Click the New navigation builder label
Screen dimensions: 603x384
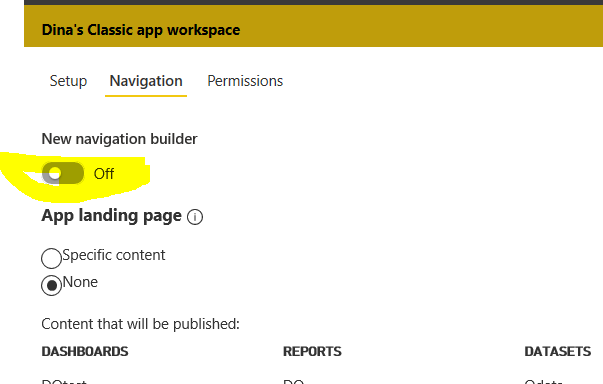pos(119,139)
